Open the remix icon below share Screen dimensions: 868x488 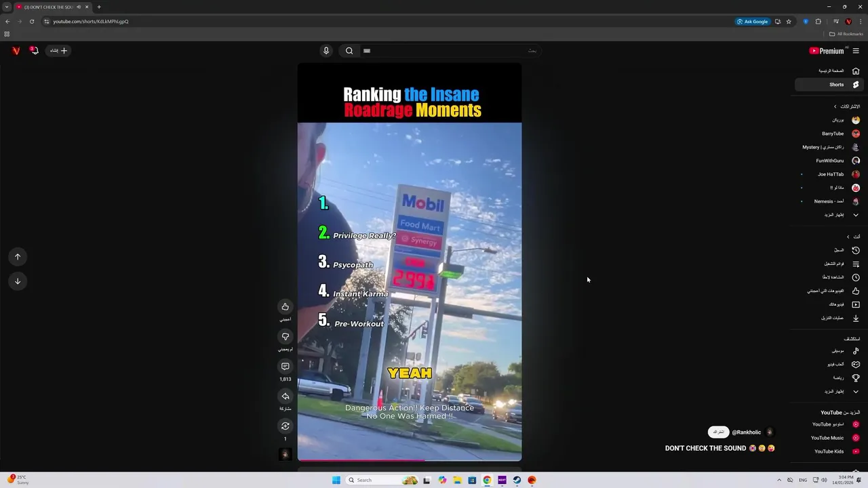[285, 426]
